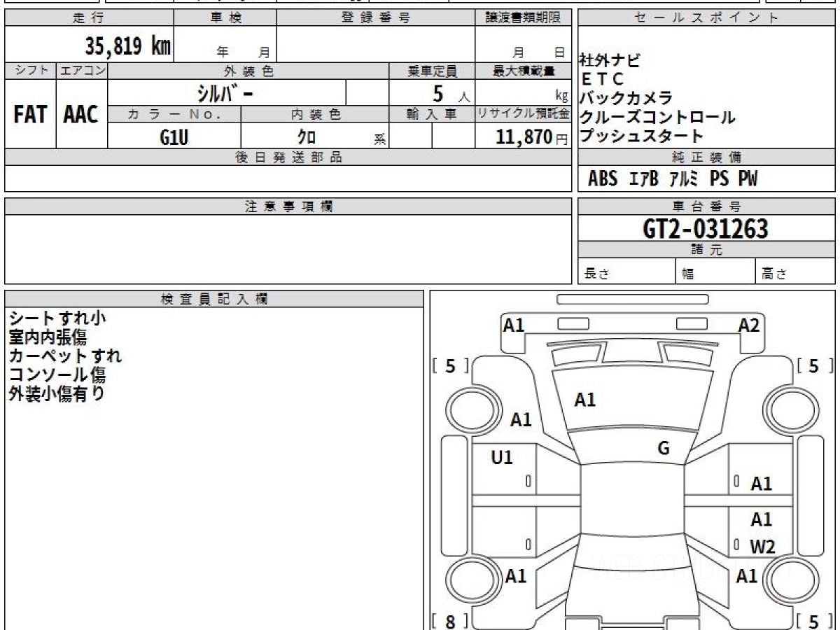Click the 純正装備 header
Screen dimensions: 840x630
click(706, 157)
